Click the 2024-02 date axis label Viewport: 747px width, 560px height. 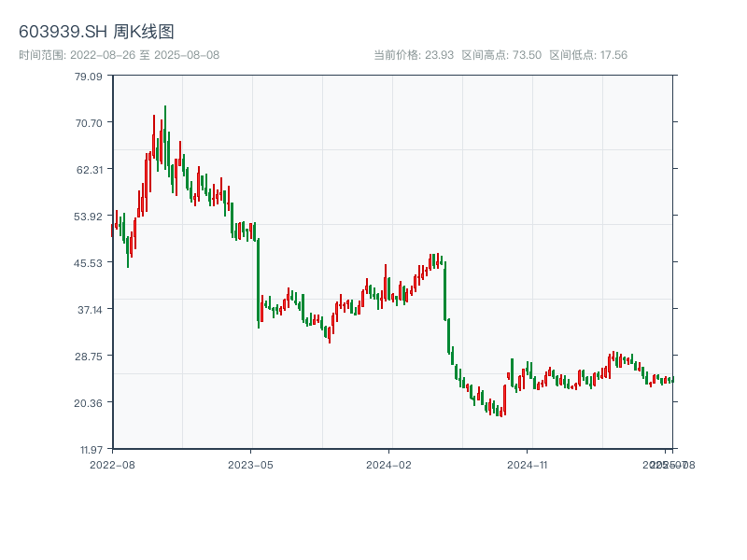click(x=388, y=464)
